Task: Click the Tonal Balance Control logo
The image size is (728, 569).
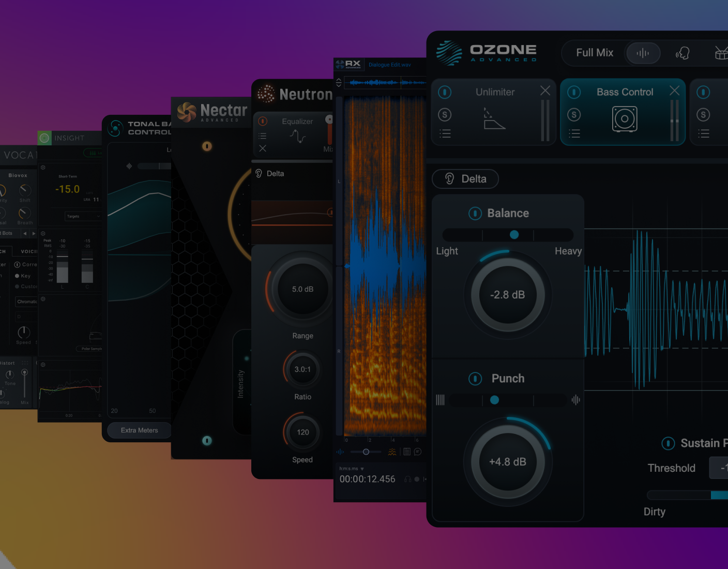Action: point(116,128)
